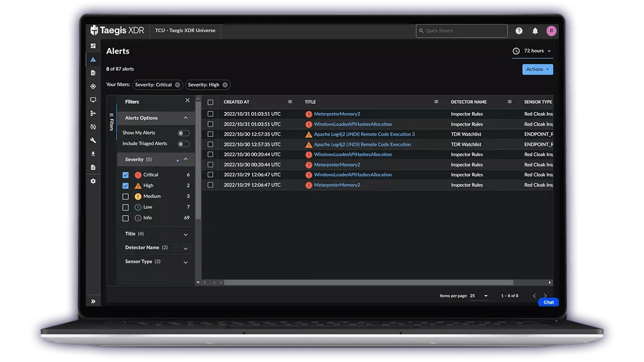Sort by the Title column header

(x=310, y=102)
